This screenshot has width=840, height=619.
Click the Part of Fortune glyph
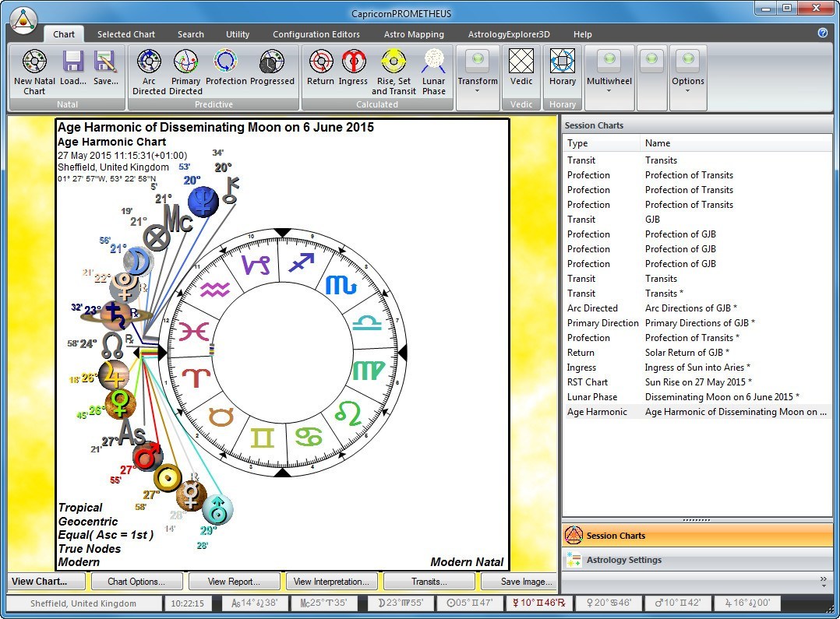click(157, 237)
